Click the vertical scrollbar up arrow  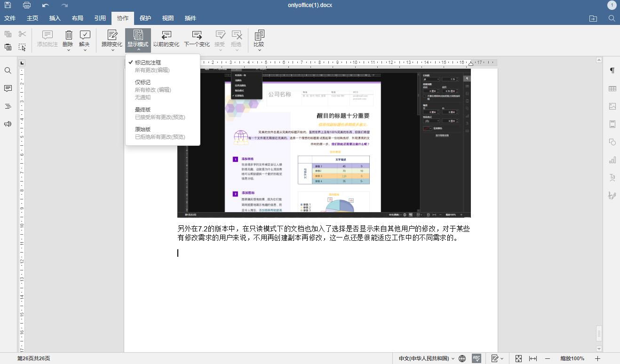coord(598,59)
